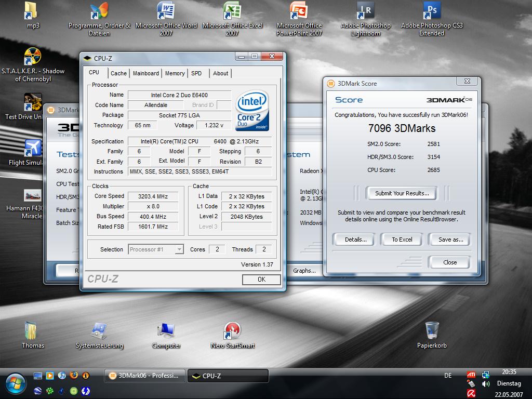This screenshot has width=532, height=399.
Task: Open the Papierkorb recycle bin
Action: coord(432,335)
